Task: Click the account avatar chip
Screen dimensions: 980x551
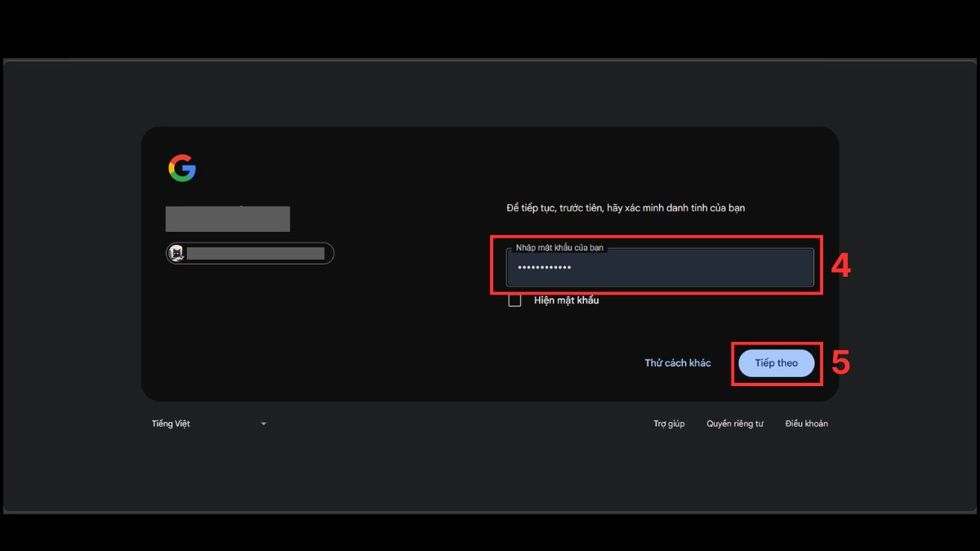Action: coord(250,254)
